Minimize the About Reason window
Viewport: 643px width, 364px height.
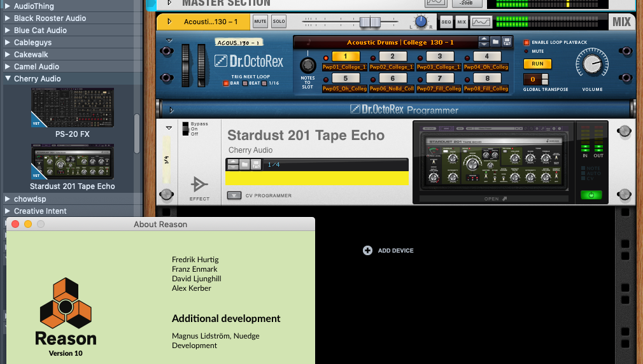point(28,224)
